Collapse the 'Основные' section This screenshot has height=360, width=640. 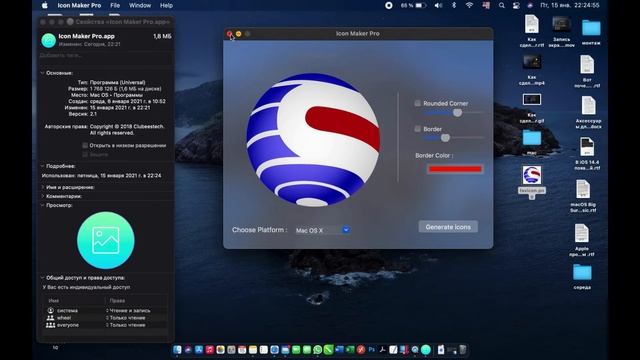click(x=42, y=73)
